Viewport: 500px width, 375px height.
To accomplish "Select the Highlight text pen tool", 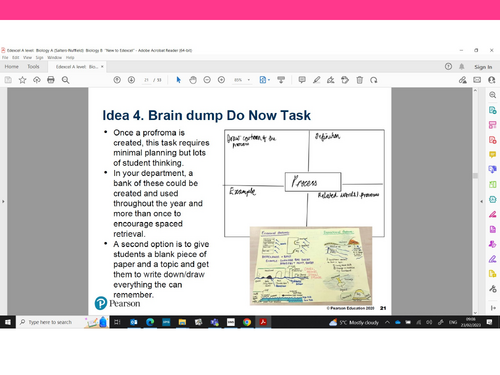I will click(316, 80).
